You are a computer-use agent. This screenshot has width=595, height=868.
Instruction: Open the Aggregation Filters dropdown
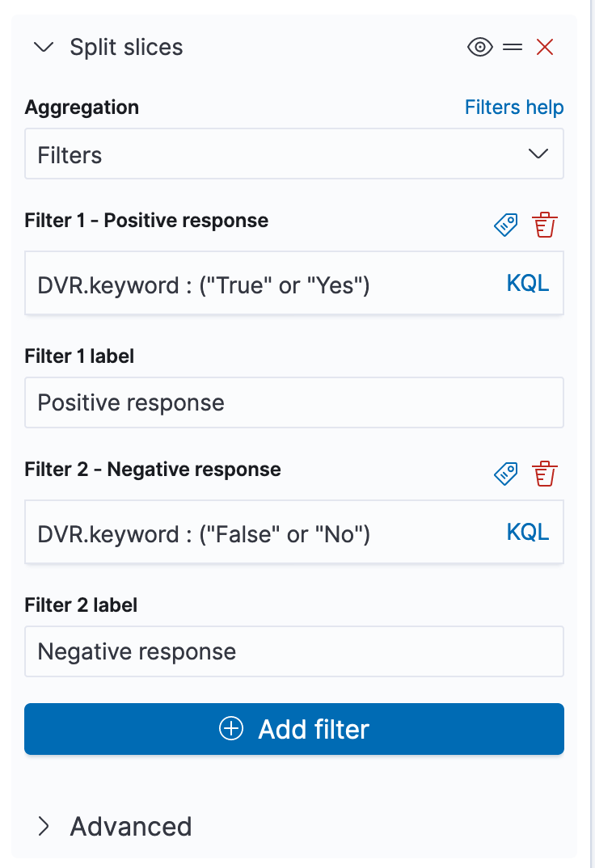pyautogui.click(x=294, y=154)
